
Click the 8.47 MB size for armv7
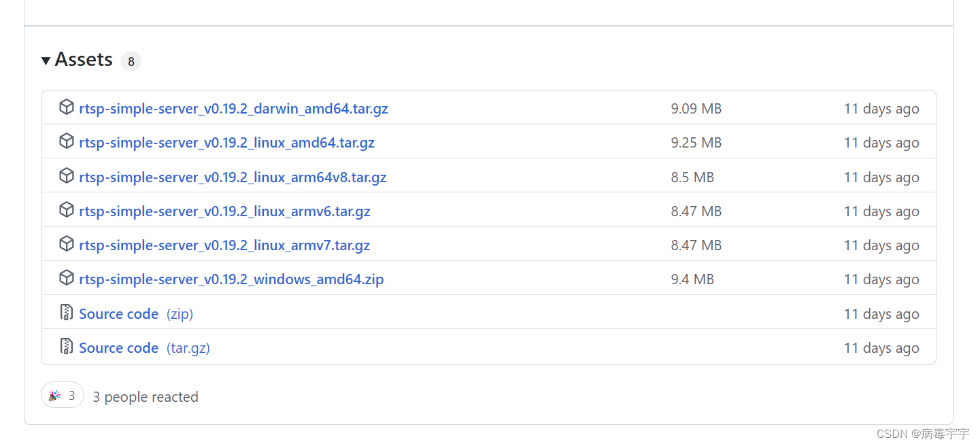coord(696,245)
